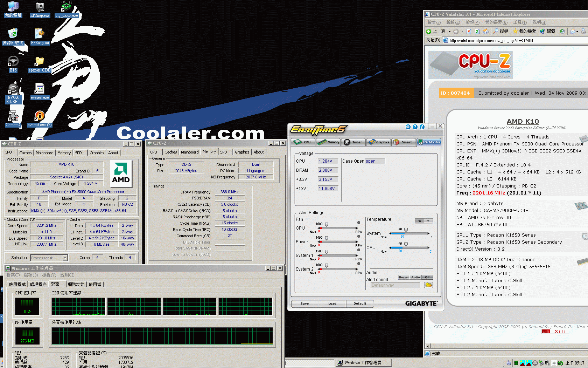Click the History icon in Internet Explorer toolbar
The width and height of the screenshot is (588, 368).
click(562, 31)
